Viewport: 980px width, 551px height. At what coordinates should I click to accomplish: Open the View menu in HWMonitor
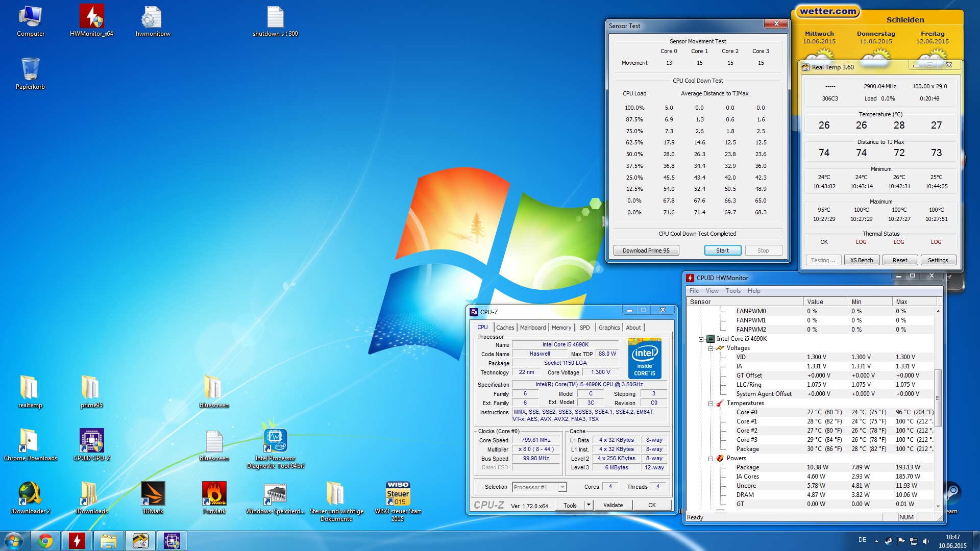tap(712, 291)
